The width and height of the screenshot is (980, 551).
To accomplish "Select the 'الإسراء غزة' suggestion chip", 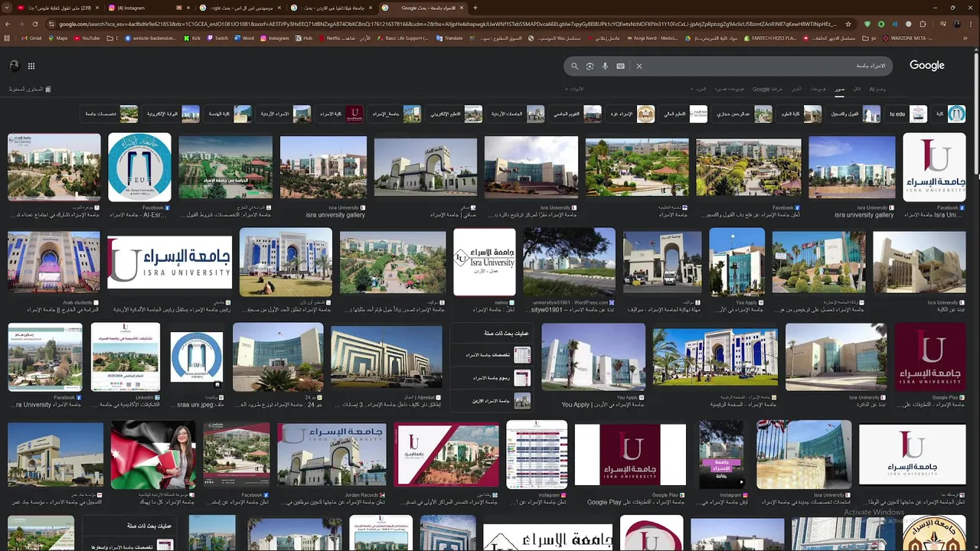I will tap(632, 114).
